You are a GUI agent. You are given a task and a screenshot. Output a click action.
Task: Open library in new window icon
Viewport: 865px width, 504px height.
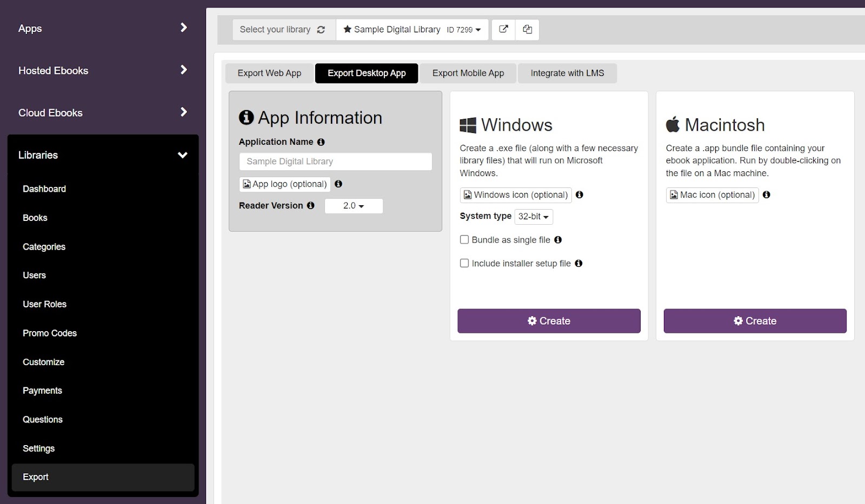click(x=503, y=30)
